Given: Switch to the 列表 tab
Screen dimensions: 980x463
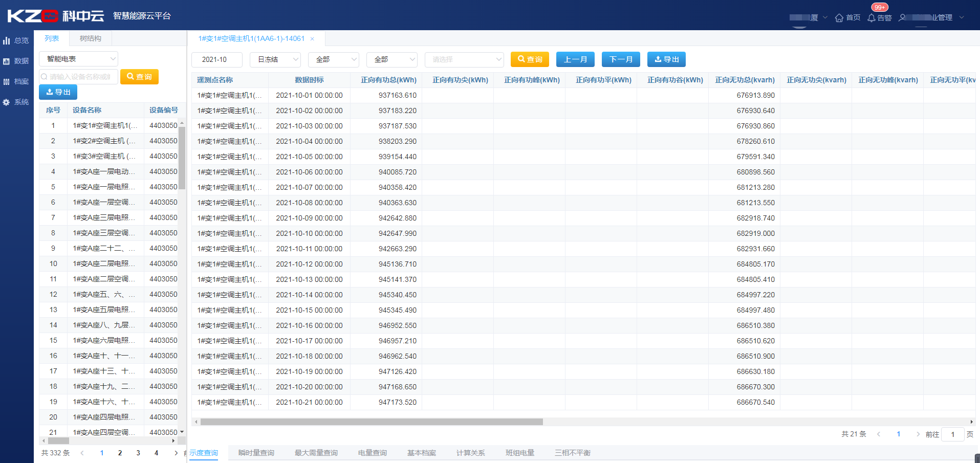Looking at the screenshot, I should [x=52, y=38].
